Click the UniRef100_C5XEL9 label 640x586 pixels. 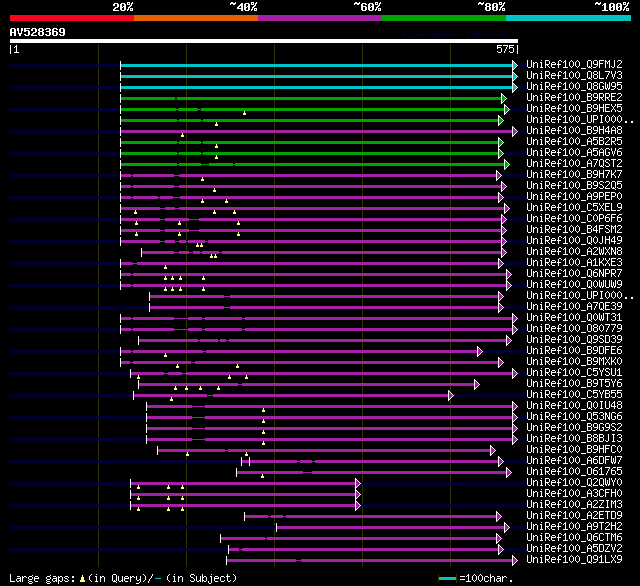click(574, 207)
